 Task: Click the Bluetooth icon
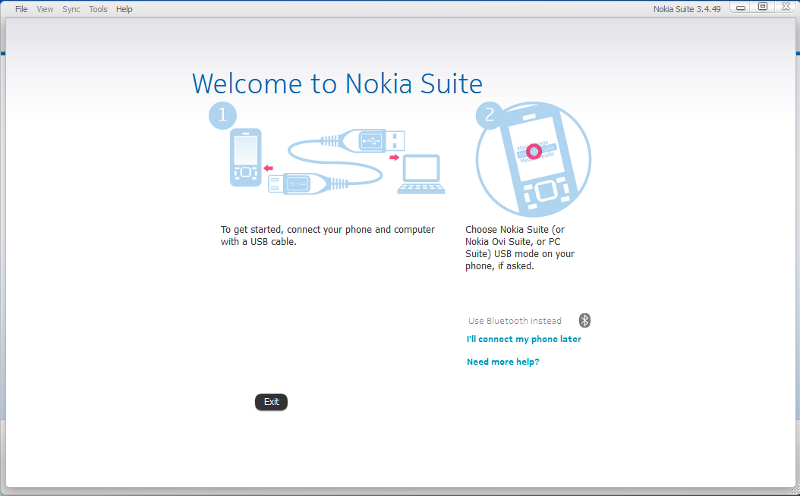tap(585, 321)
